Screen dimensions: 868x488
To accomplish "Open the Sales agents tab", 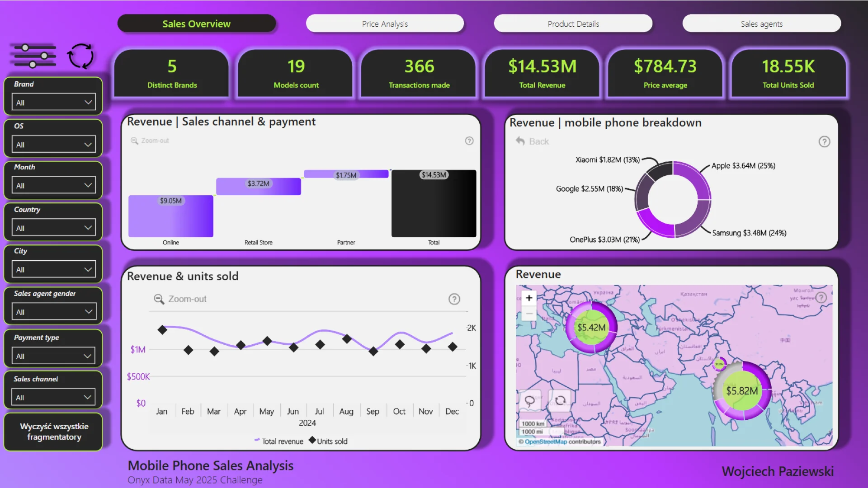I will tap(761, 24).
